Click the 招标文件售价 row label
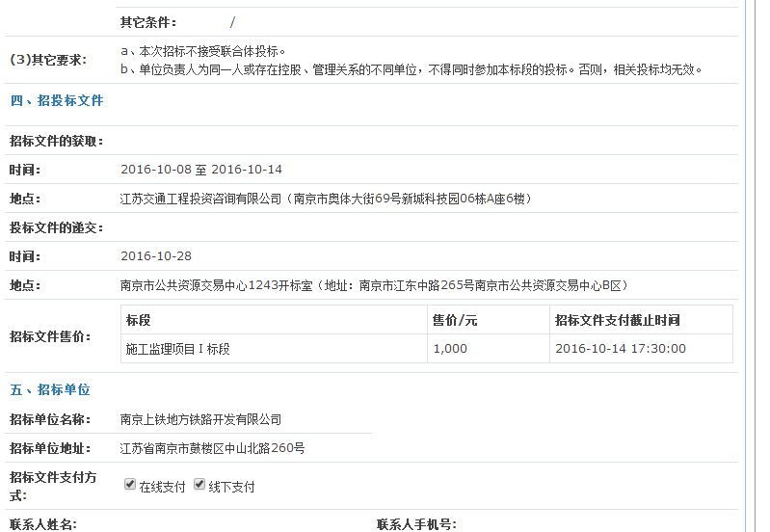This screenshot has width=770, height=532. coord(50,336)
